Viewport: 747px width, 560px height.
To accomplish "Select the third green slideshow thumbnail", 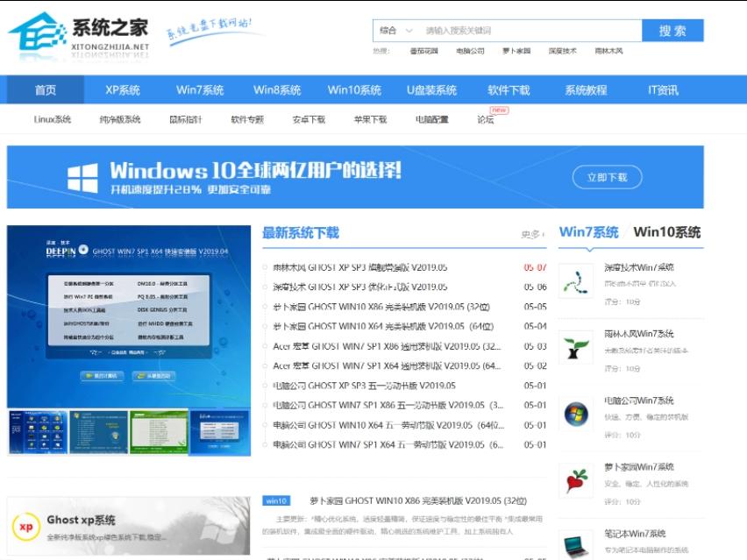I will pos(159,432).
